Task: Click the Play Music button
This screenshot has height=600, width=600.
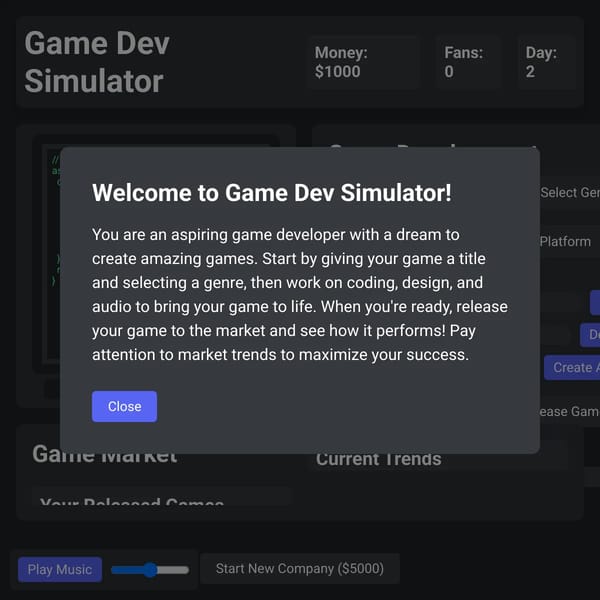Action: click(60, 569)
